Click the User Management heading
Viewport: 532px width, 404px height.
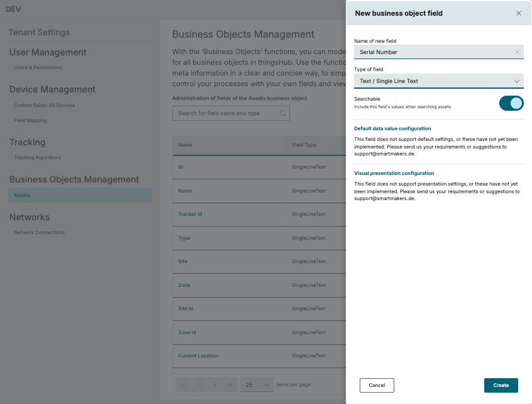(48, 52)
